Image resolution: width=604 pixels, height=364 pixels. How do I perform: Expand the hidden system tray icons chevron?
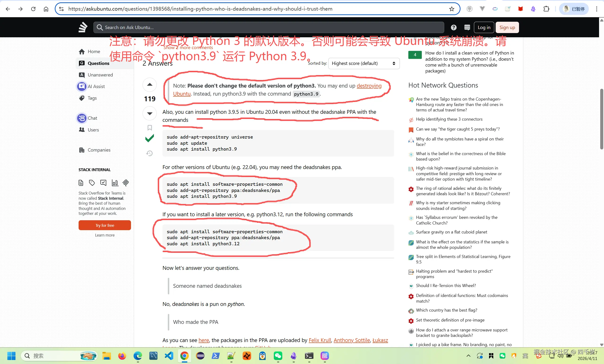(468, 356)
